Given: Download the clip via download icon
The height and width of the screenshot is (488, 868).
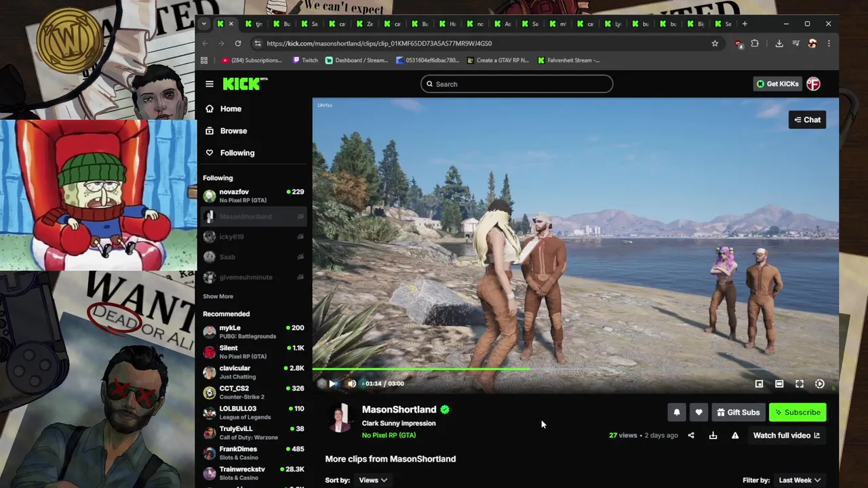Looking at the screenshot, I should pyautogui.click(x=713, y=436).
